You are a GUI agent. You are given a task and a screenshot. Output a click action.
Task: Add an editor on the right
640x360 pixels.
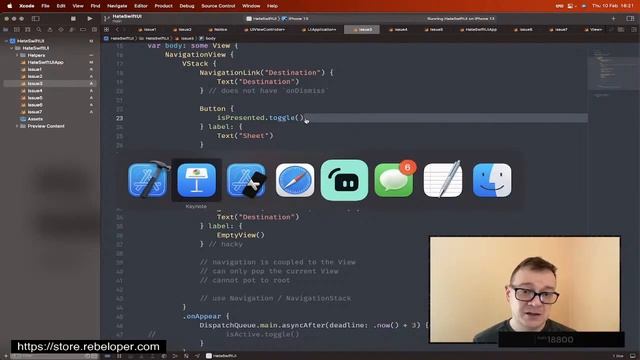pyautogui.click(x=633, y=29)
